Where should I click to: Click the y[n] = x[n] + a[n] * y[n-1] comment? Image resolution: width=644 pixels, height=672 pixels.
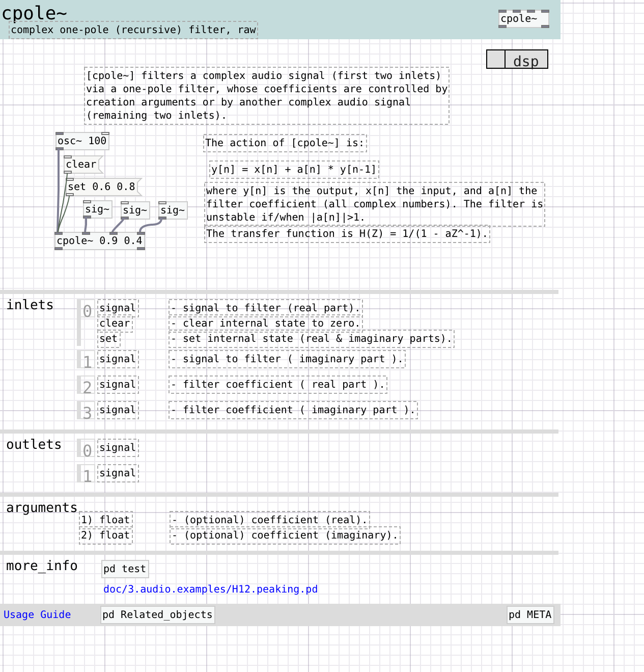[x=294, y=170]
